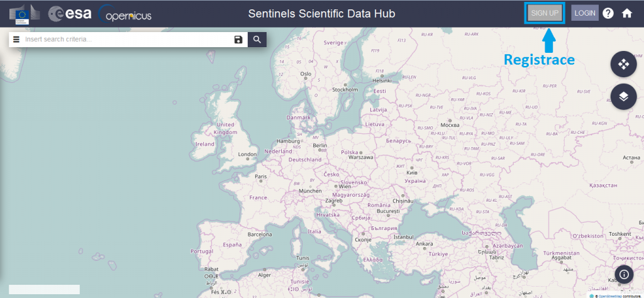The image size is (644, 298).
Task: Save the search with floppy disk icon
Action: 238,40
